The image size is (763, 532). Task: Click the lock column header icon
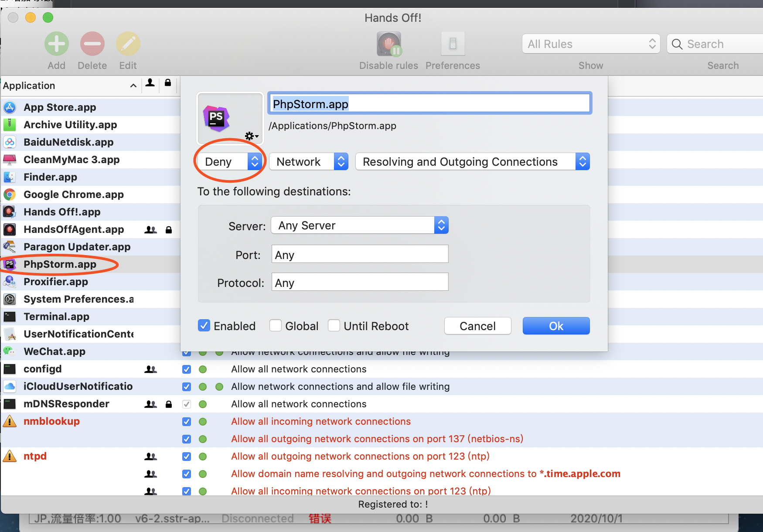[168, 82]
